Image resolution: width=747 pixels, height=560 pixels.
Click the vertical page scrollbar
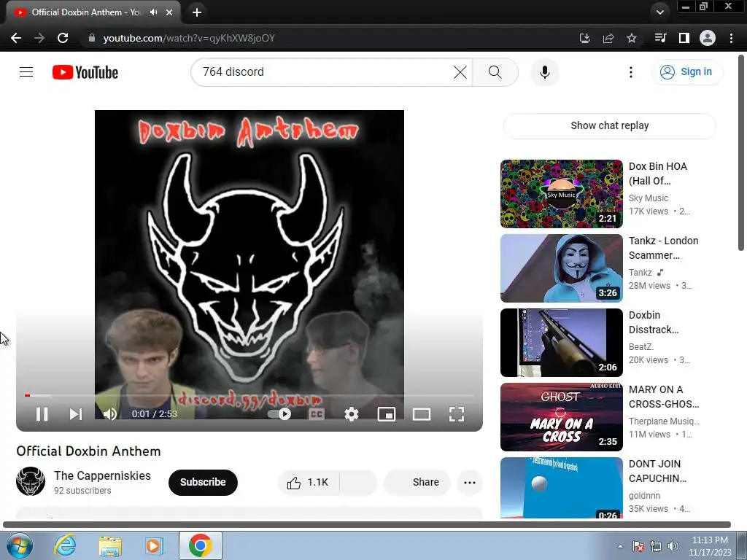741,154
